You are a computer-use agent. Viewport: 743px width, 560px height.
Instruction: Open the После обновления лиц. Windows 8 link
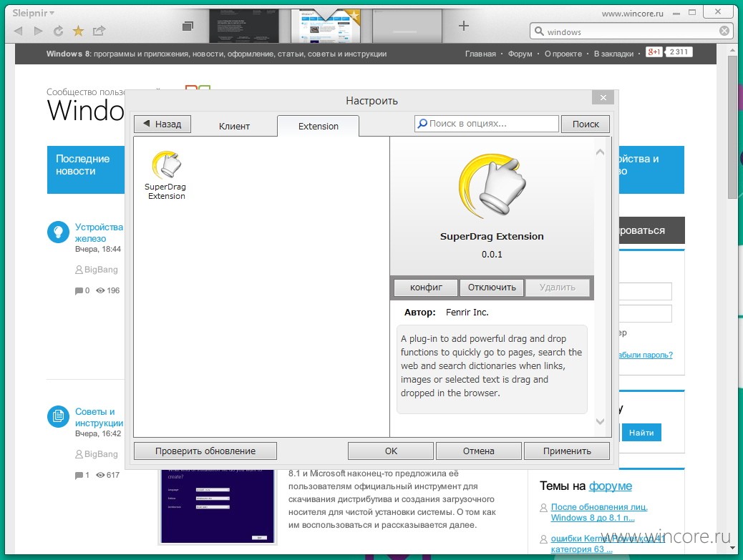pyautogui.click(x=599, y=512)
